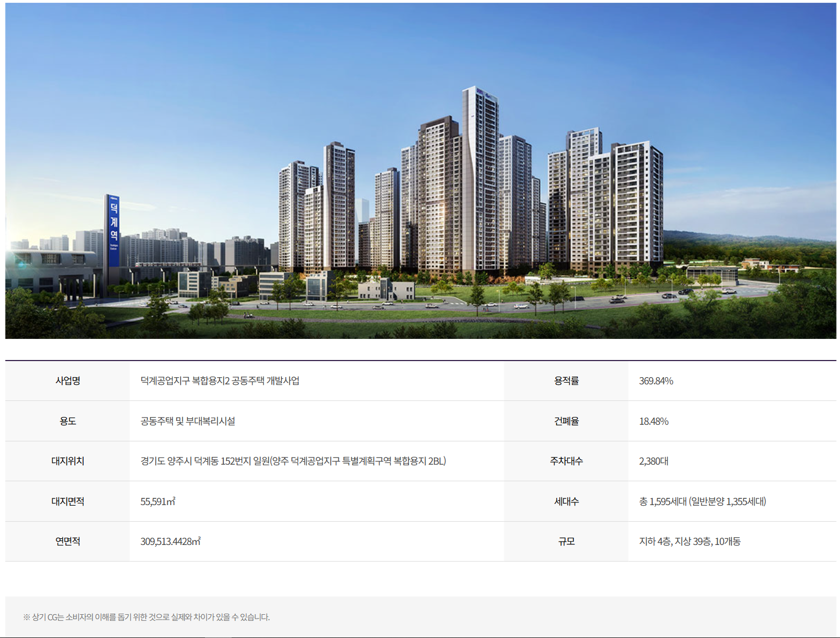Click the 309,513.4428㎡ floor area value
The width and height of the screenshot is (840, 638).
(170, 542)
